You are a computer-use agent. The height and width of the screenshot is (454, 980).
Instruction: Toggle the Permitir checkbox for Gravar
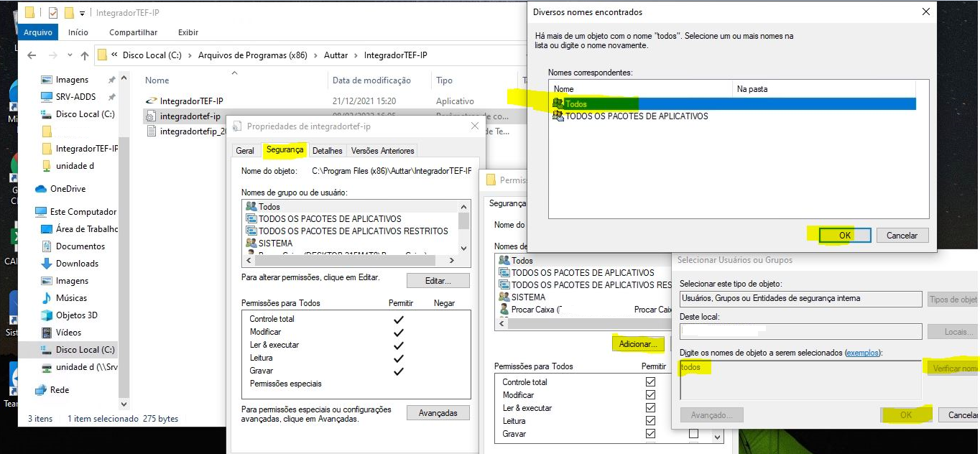click(650, 434)
